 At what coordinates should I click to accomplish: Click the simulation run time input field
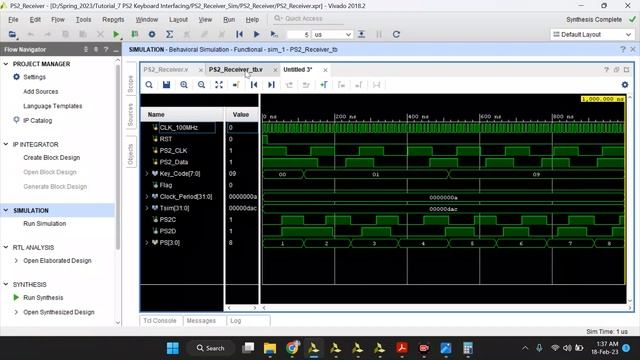point(299,35)
